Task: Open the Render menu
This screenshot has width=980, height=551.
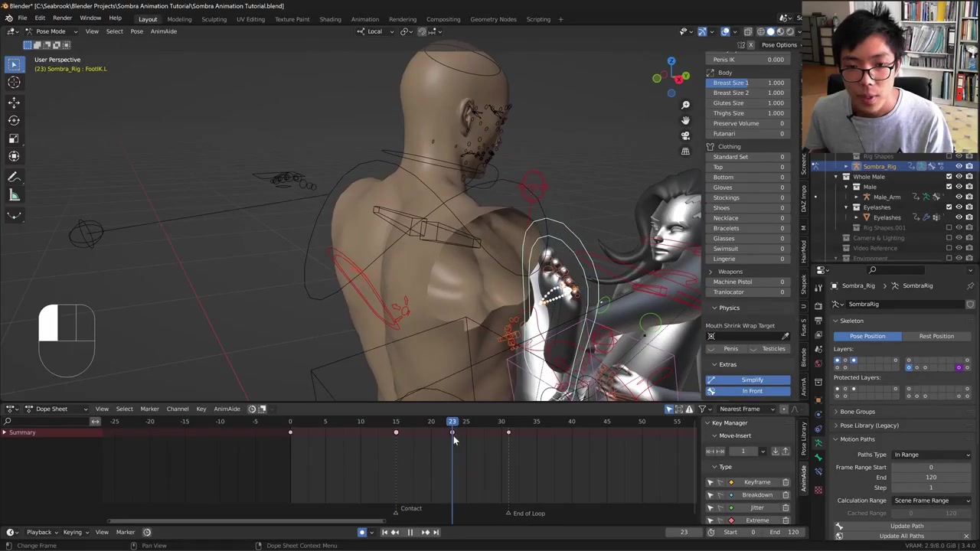Action: [x=62, y=18]
